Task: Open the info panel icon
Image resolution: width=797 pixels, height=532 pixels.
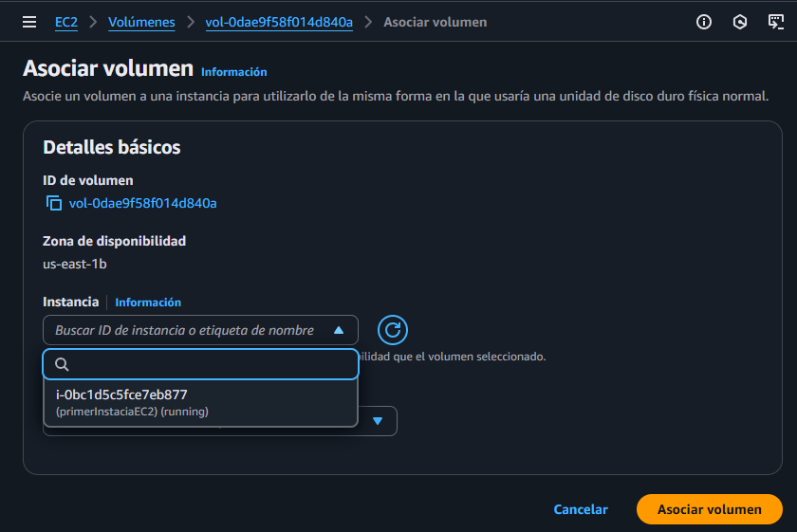Action: 703,22
